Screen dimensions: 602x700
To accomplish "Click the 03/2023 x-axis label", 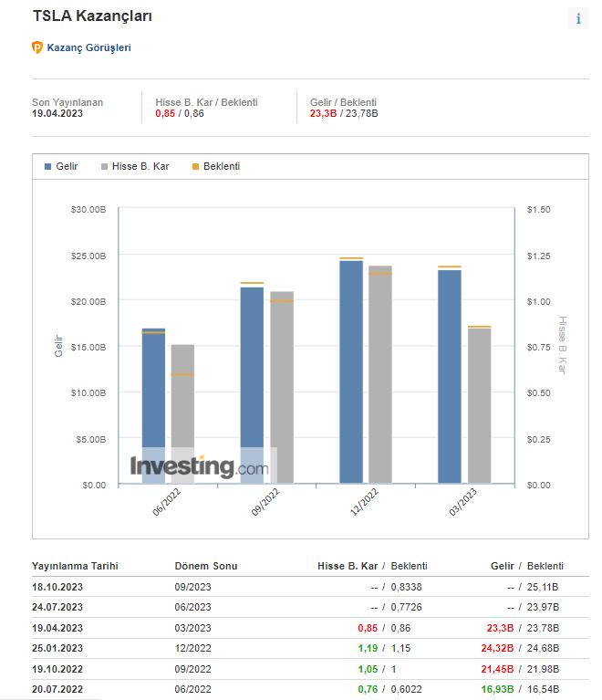I will point(462,502).
